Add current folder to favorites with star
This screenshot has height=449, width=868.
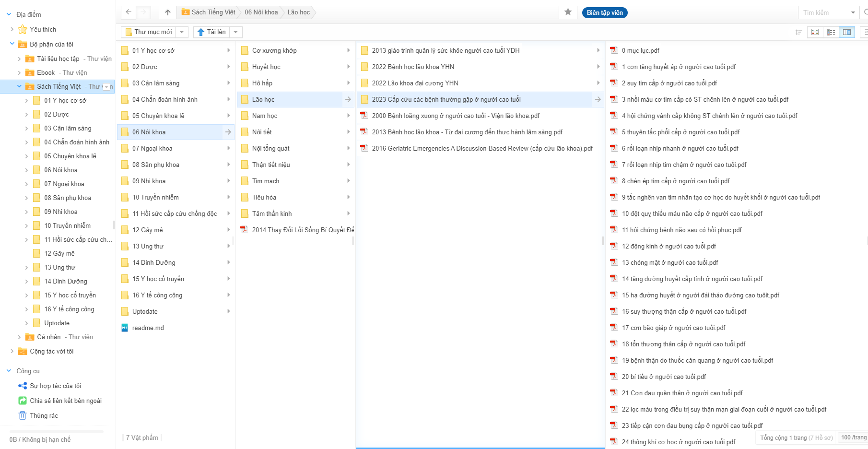(x=568, y=12)
